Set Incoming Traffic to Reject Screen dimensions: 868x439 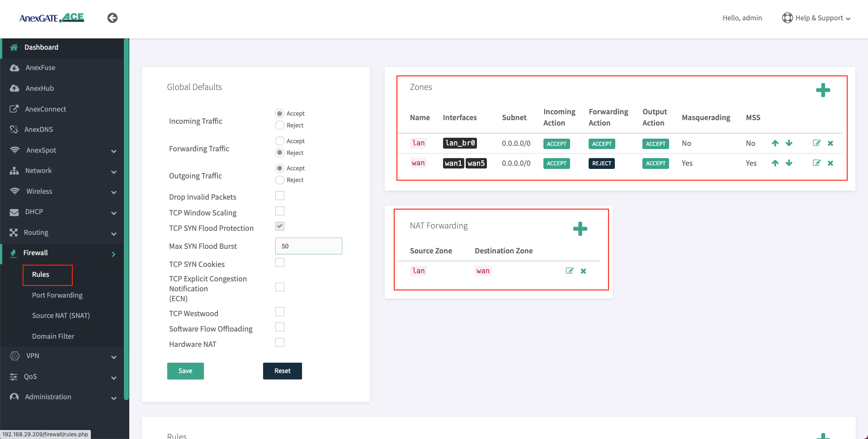(x=280, y=125)
